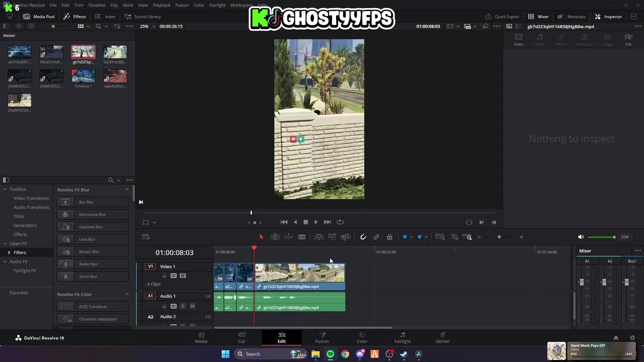This screenshot has width=644, height=362.
Task: Collapse the Resolve FX Color section
Action: (x=127, y=294)
